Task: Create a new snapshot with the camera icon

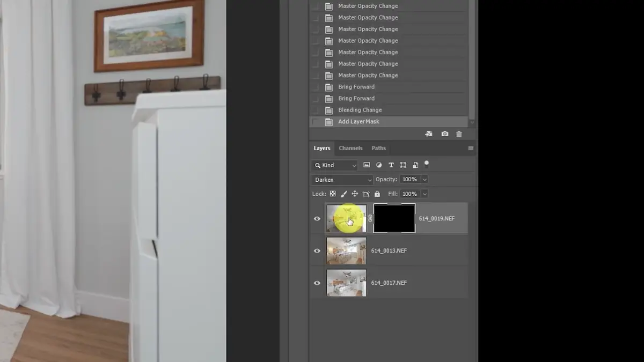Action: click(444, 134)
